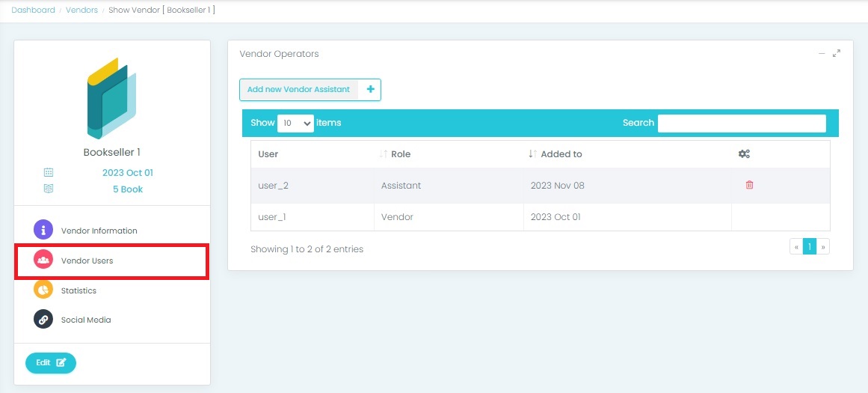Screen dimensions: 868x393
Task: Sort table by Role column
Action: click(400, 154)
